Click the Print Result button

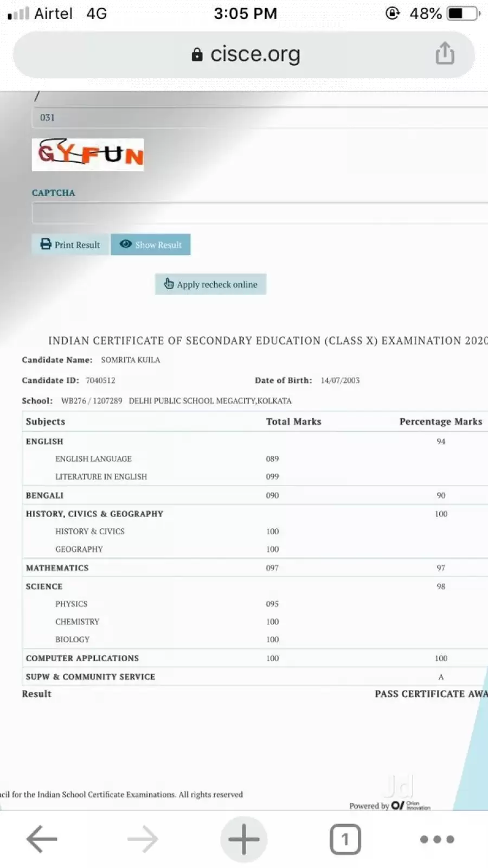click(70, 245)
